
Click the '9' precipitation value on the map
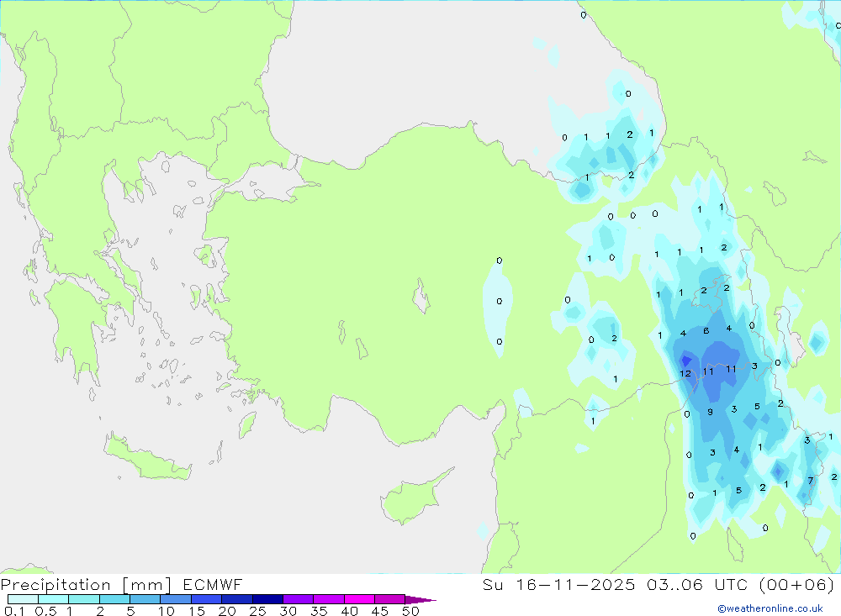coord(710,413)
